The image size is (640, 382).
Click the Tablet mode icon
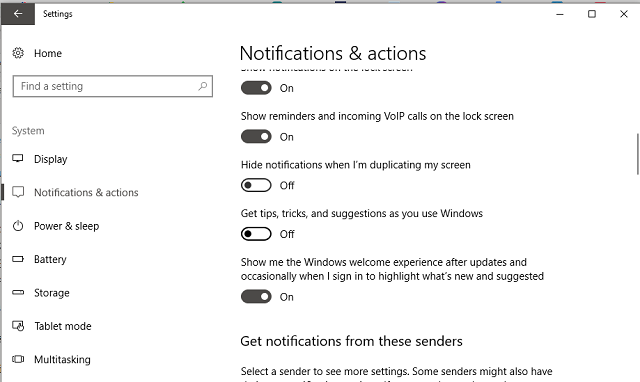click(x=18, y=326)
